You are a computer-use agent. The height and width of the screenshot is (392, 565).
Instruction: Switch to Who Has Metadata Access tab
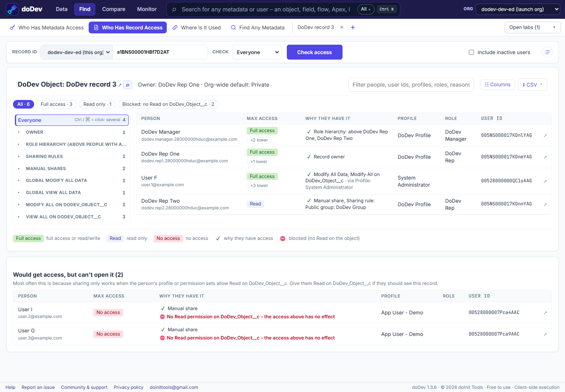coord(47,27)
